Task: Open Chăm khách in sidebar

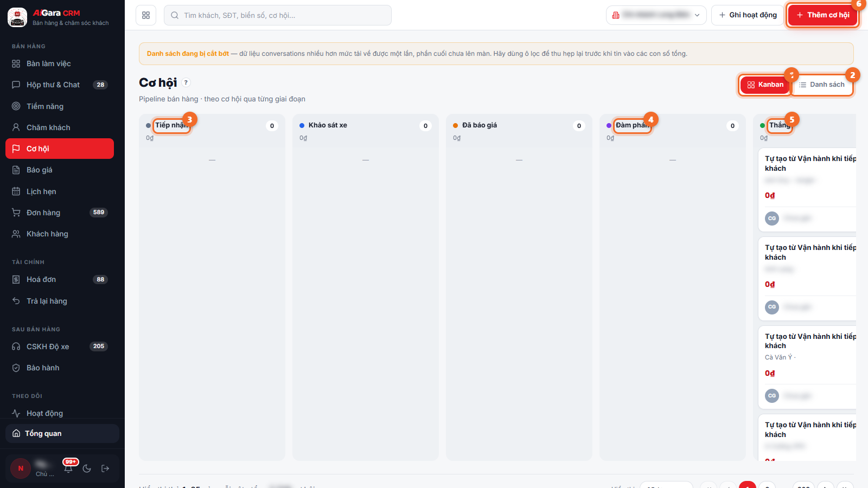Action: (x=60, y=127)
